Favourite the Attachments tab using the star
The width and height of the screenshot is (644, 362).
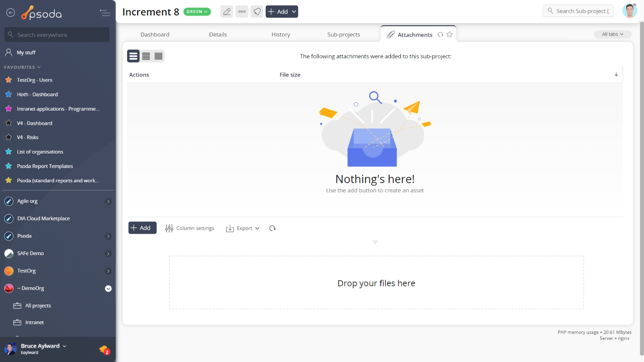pyautogui.click(x=449, y=34)
